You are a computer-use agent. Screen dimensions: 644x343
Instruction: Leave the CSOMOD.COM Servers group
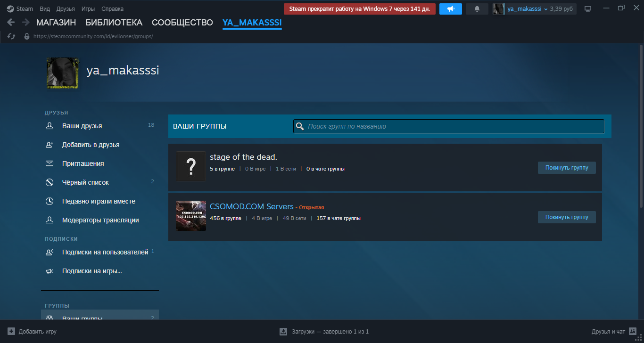[566, 217]
